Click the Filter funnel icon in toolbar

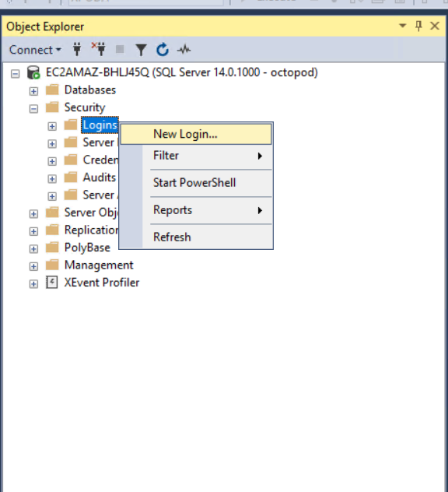coord(141,50)
